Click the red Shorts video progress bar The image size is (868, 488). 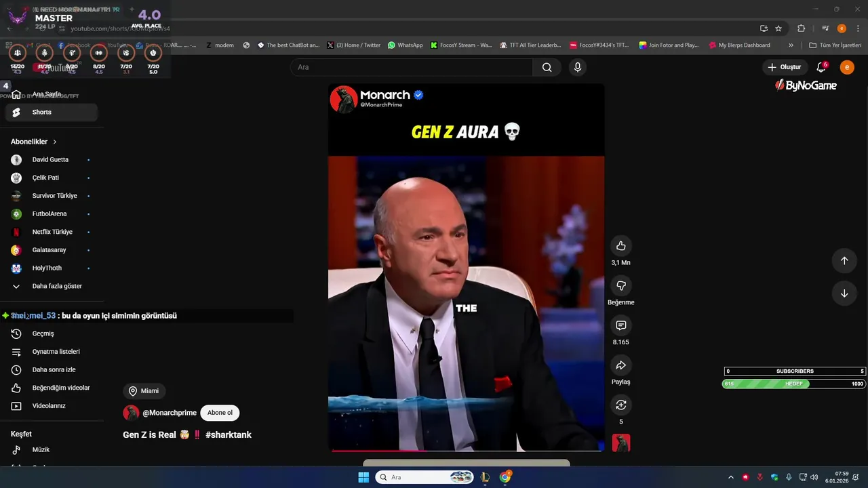pos(466,450)
